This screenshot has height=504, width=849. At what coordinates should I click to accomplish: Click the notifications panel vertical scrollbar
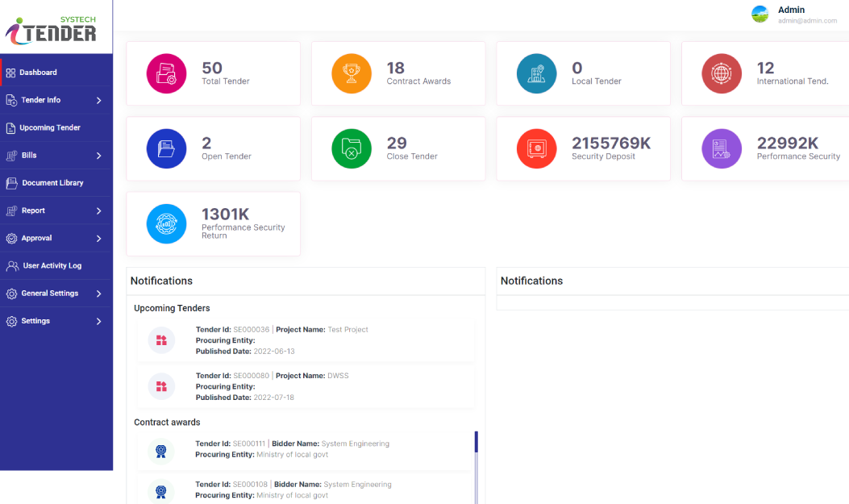[477, 468]
